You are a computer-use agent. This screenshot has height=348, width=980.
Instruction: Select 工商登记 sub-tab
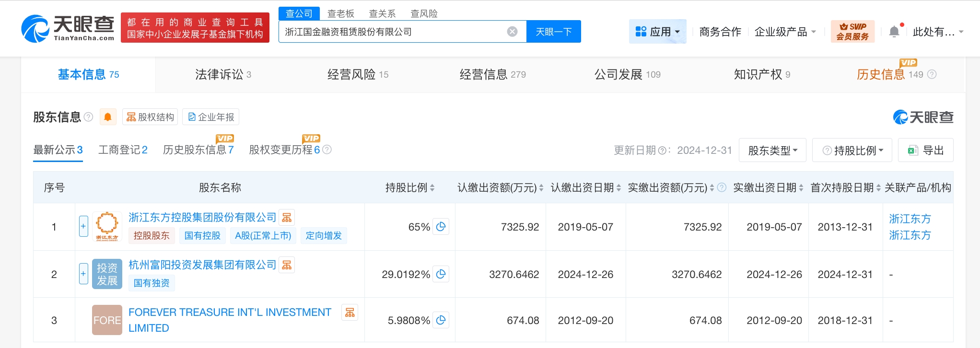[123, 150]
